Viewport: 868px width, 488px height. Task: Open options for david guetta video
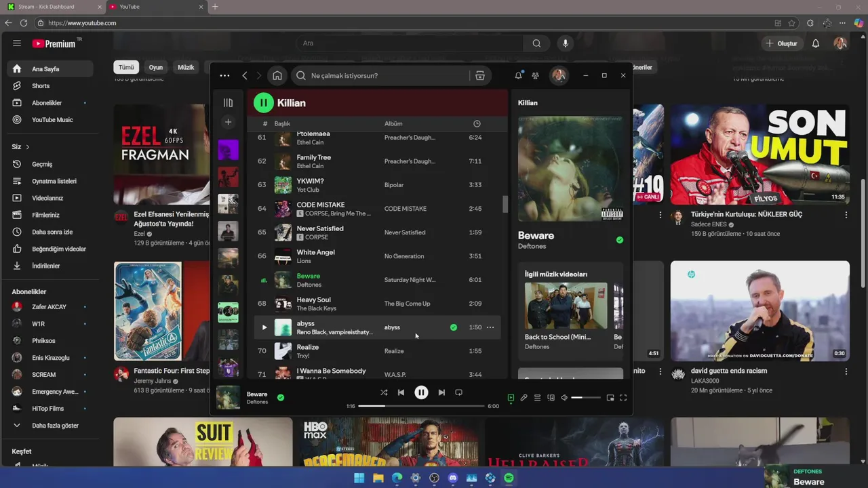(846, 371)
